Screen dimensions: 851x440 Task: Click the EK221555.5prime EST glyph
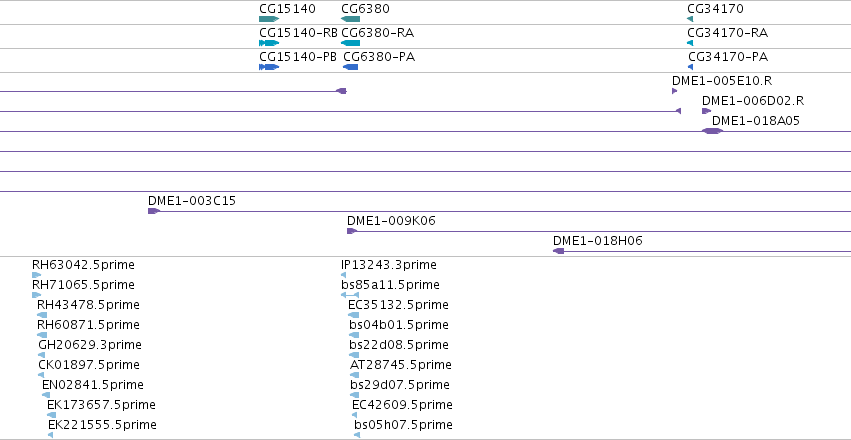[x=50, y=435]
